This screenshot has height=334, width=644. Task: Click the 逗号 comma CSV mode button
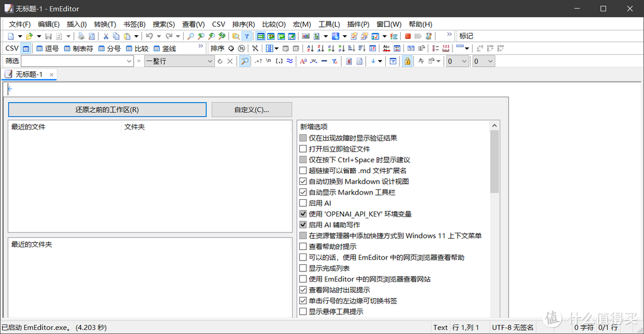(48, 48)
